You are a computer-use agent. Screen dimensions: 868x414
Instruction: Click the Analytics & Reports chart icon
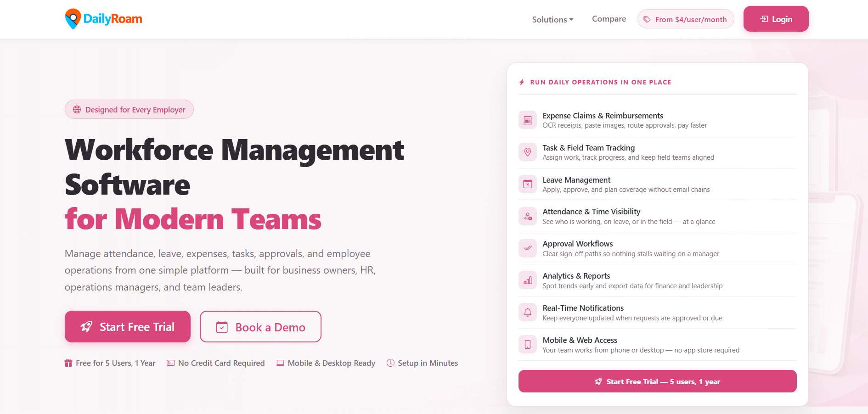click(528, 280)
